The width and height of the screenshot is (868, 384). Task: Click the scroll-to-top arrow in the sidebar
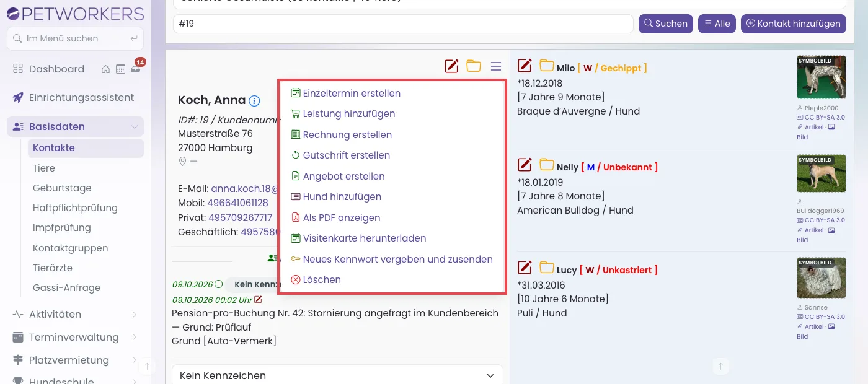147,366
